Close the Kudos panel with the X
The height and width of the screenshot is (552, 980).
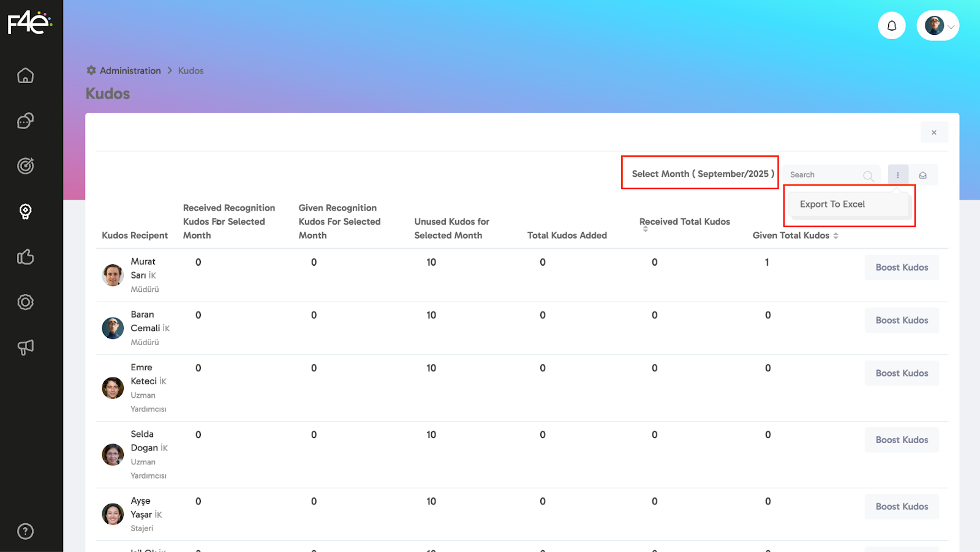tap(933, 132)
